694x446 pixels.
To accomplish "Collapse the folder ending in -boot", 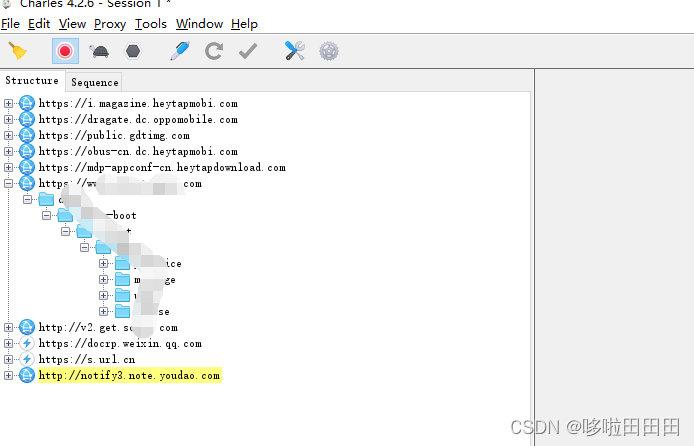I will [x=46, y=215].
